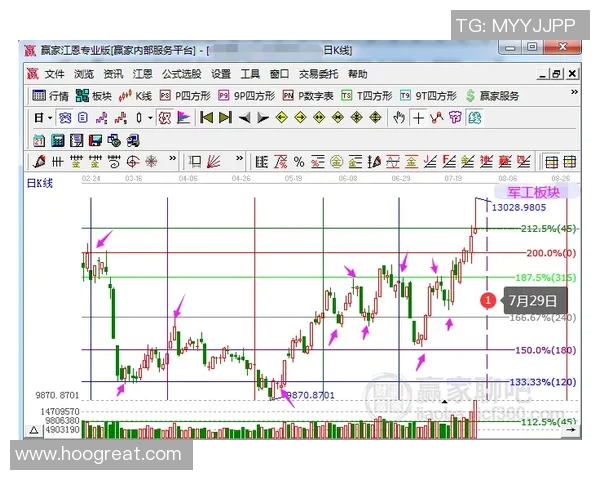This screenshot has width=600, height=480.
Task: Jump to first record arrow icon
Action: (x=206, y=118)
